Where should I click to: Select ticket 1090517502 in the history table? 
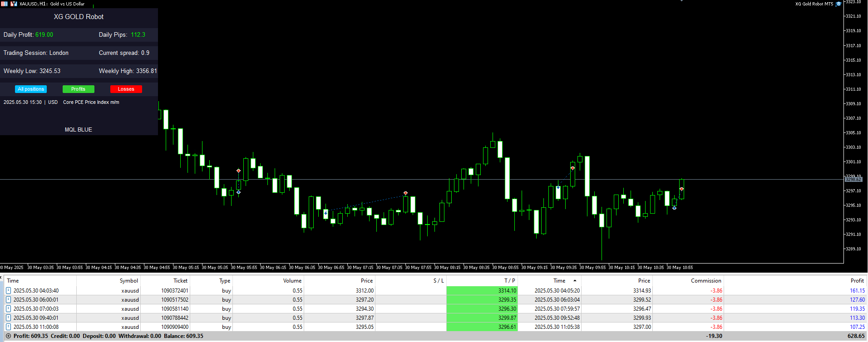175,300
